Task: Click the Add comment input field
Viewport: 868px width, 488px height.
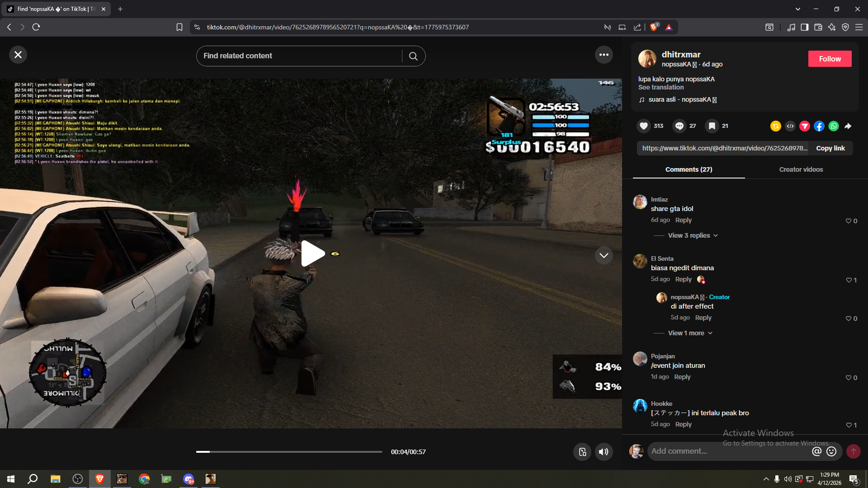Action: (729, 451)
